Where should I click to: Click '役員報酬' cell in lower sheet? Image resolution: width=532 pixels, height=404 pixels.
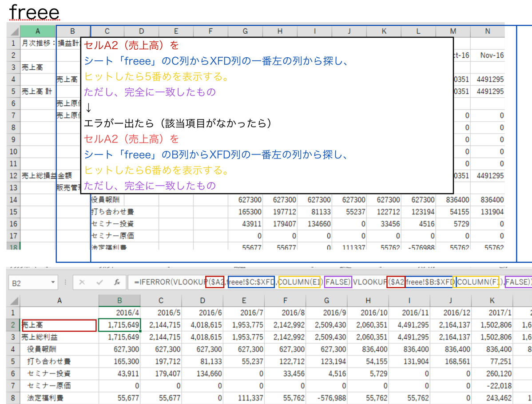click(x=59, y=349)
